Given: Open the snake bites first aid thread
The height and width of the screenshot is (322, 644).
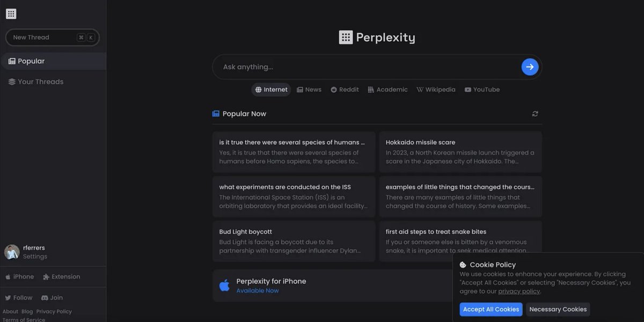Looking at the screenshot, I should pyautogui.click(x=460, y=241).
